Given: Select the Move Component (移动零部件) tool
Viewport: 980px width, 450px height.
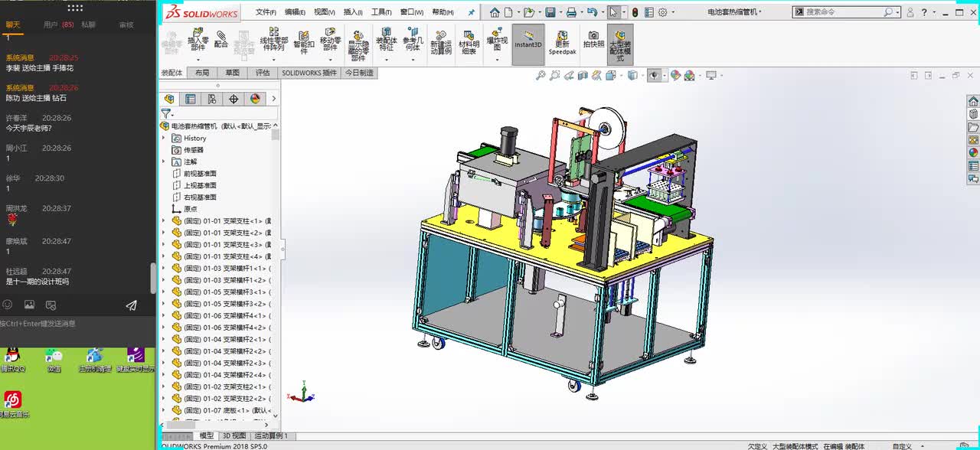Looking at the screenshot, I should [330, 38].
